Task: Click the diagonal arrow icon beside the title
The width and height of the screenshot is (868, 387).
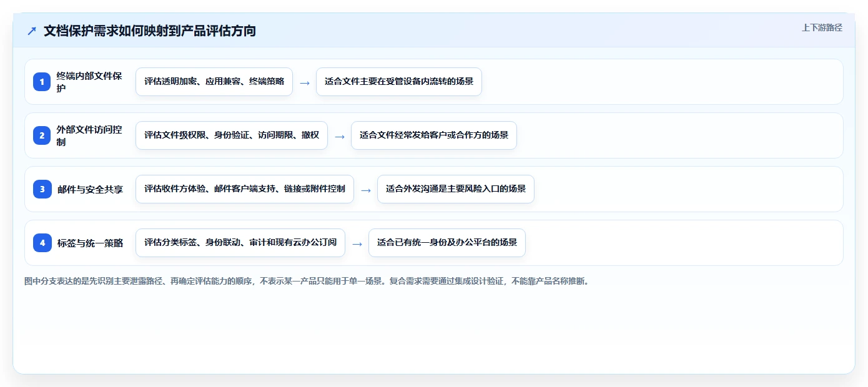Action: pyautogui.click(x=32, y=31)
